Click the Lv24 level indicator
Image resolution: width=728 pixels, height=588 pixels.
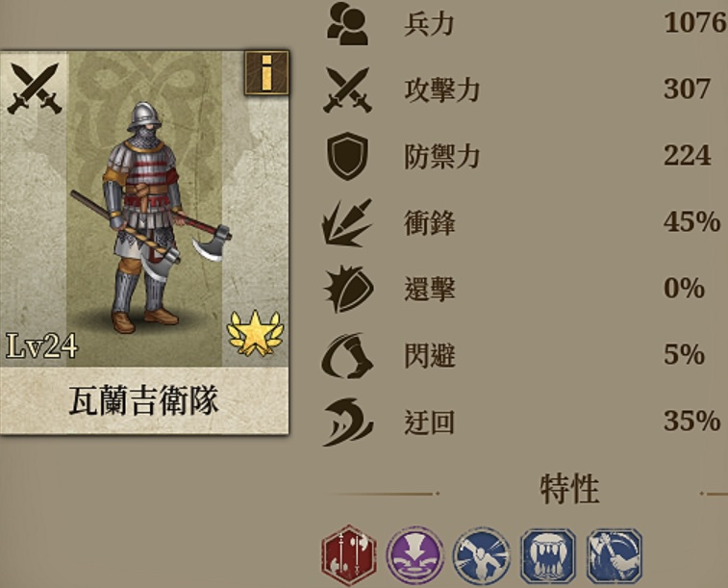(41, 346)
